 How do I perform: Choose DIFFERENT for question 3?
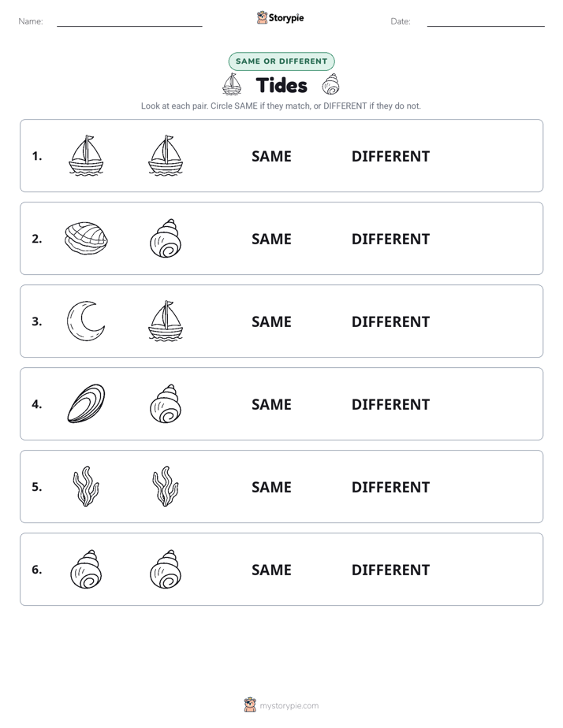click(x=390, y=321)
